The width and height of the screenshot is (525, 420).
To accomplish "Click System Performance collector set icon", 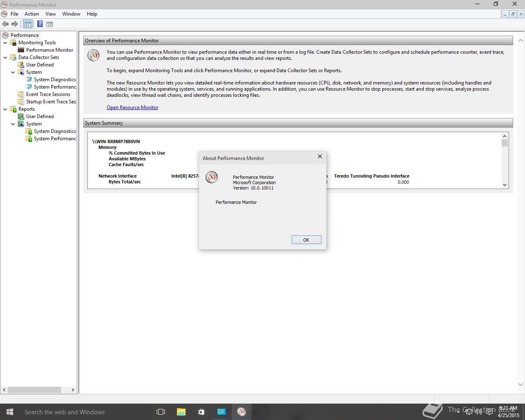I will click(29, 87).
